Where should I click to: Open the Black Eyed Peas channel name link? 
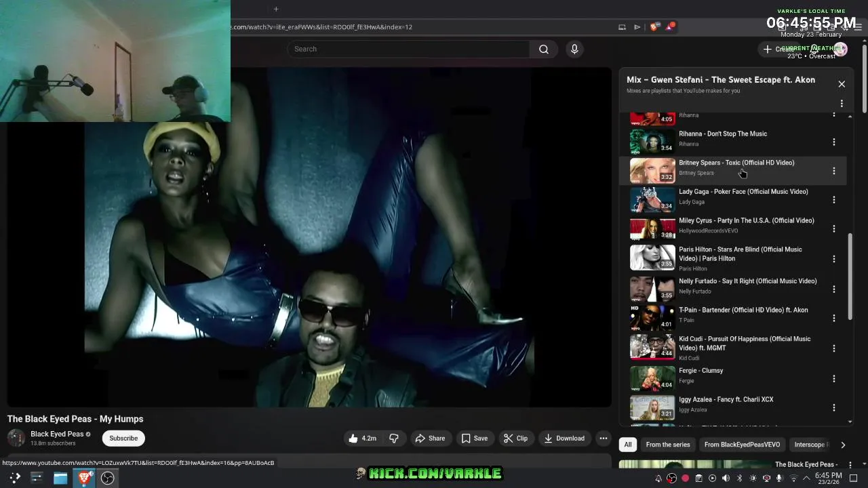tap(57, 434)
